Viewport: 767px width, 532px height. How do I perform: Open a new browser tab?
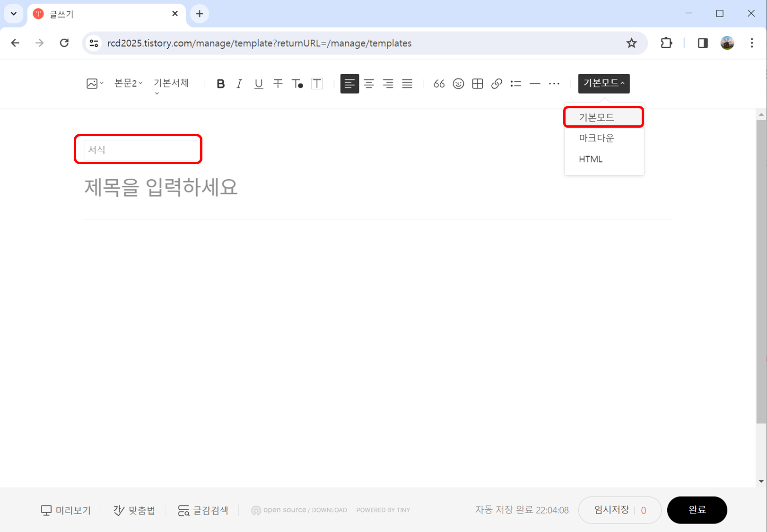pyautogui.click(x=200, y=14)
